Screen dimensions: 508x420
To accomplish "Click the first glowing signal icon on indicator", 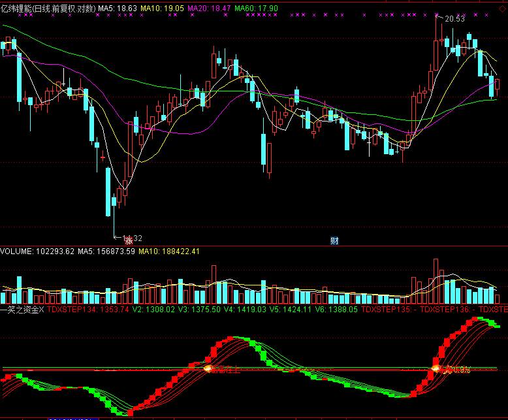I will click(x=208, y=369).
